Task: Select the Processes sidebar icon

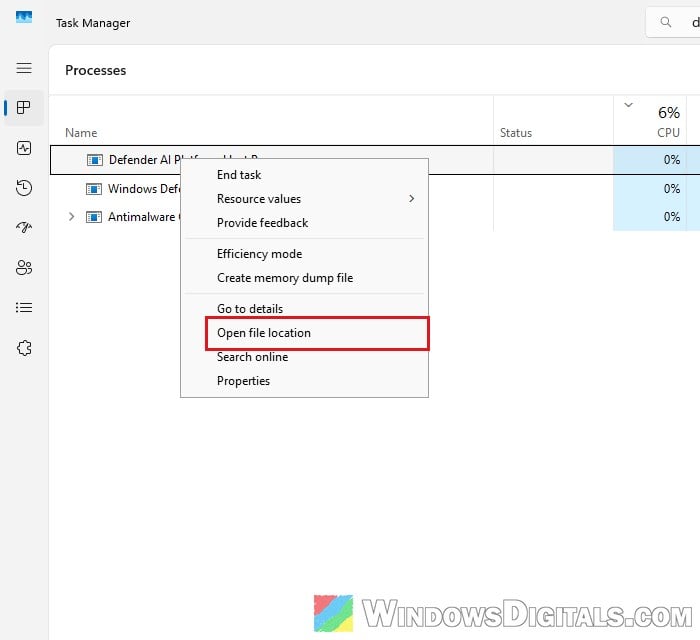Action: pos(24,108)
